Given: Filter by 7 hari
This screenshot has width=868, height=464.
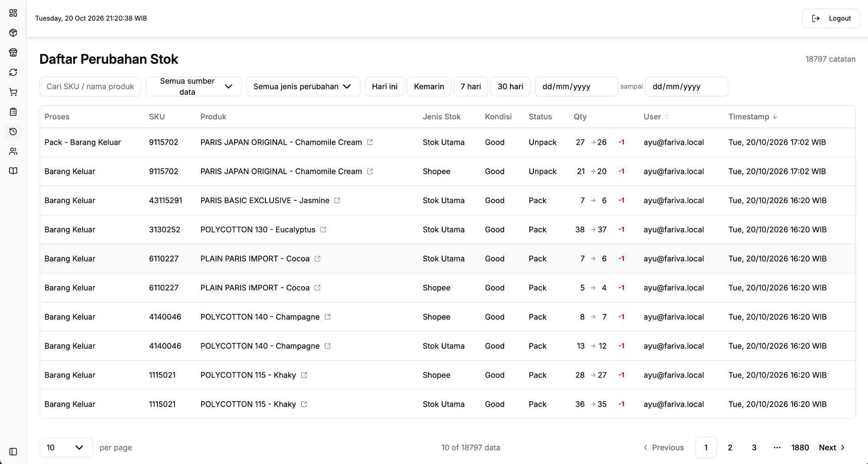Looking at the screenshot, I should pyautogui.click(x=471, y=86).
